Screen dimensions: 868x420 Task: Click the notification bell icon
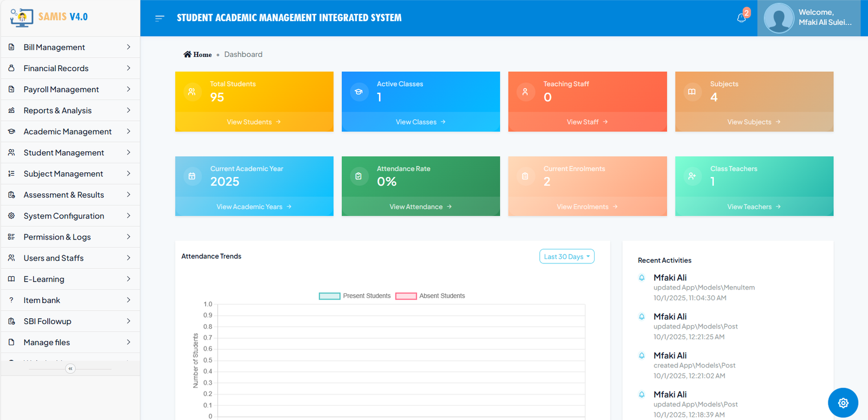point(742,18)
